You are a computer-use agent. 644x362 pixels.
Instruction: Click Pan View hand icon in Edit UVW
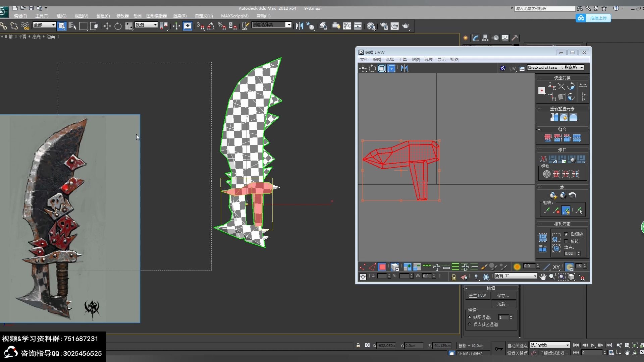point(543,277)
